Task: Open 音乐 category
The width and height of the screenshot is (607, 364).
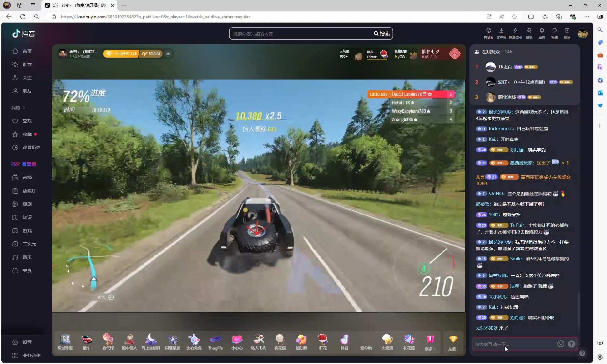Action: coord(22,257)
